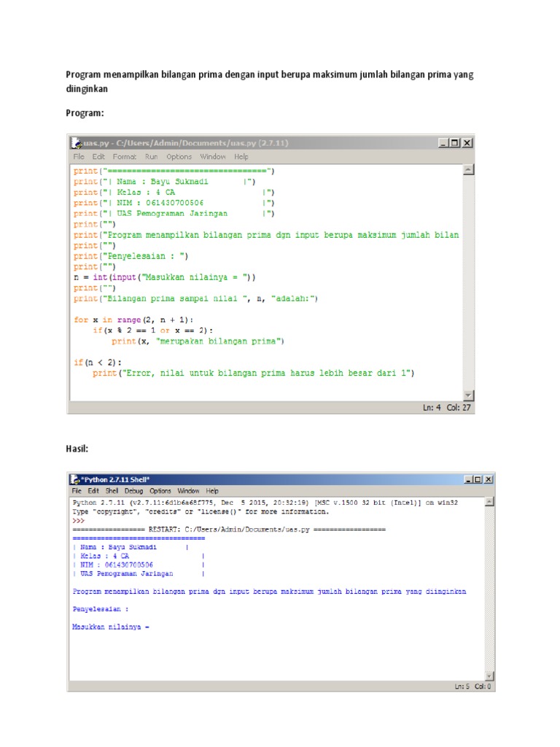The width and height of the screenshot is (560, 747).
Task: Close the uas.py editor window
Action: (467, 144)
